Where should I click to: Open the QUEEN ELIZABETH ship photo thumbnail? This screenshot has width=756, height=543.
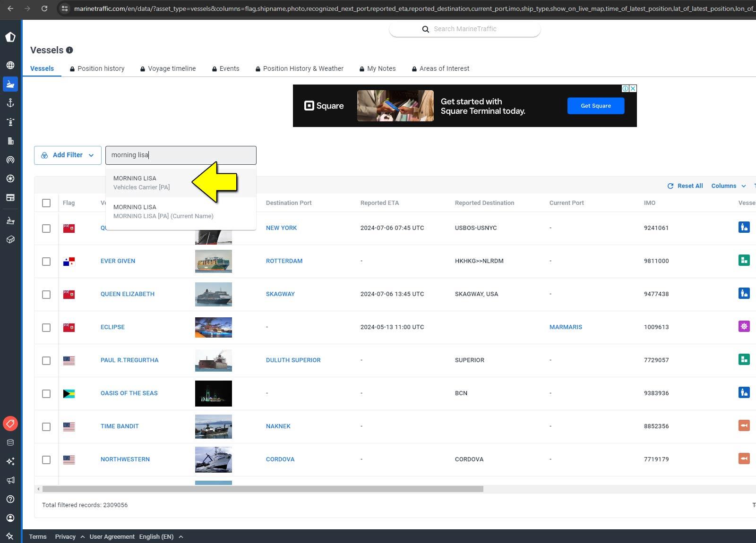[x=214, y=294]
